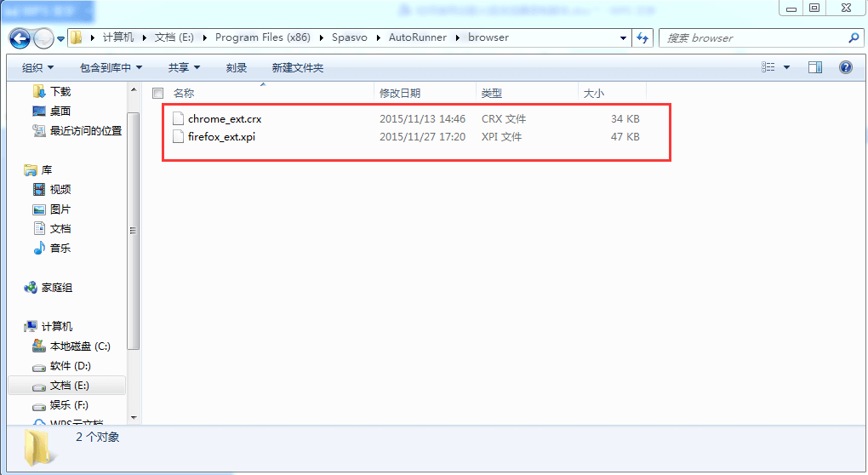Click the CRX 文件 type cell
The height and width of the screenshot is (475, 868).
click(504, 119)
